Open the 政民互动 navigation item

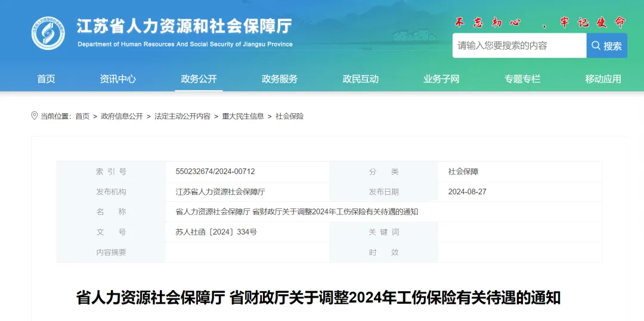click(361, 79)
